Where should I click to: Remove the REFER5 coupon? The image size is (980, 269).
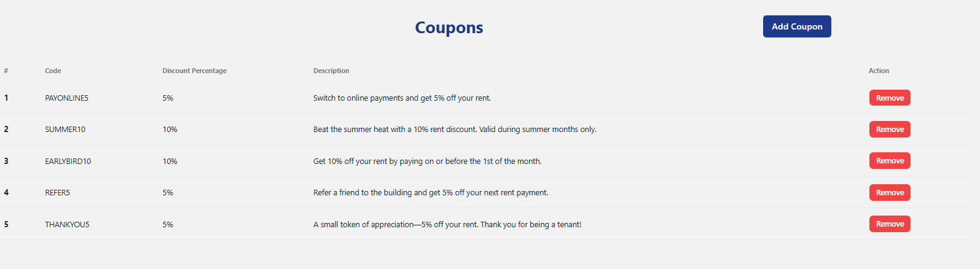point(889,193)
